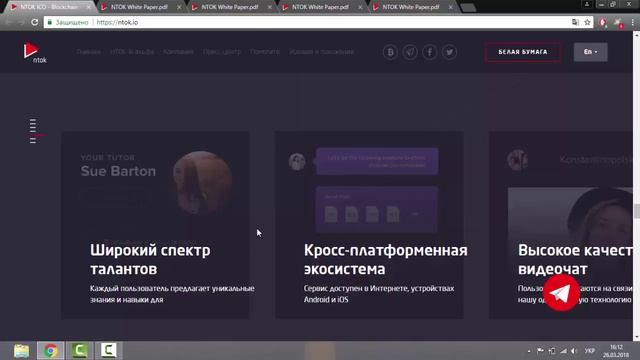Click the Chrome user profile icon

tap(587, 4)
